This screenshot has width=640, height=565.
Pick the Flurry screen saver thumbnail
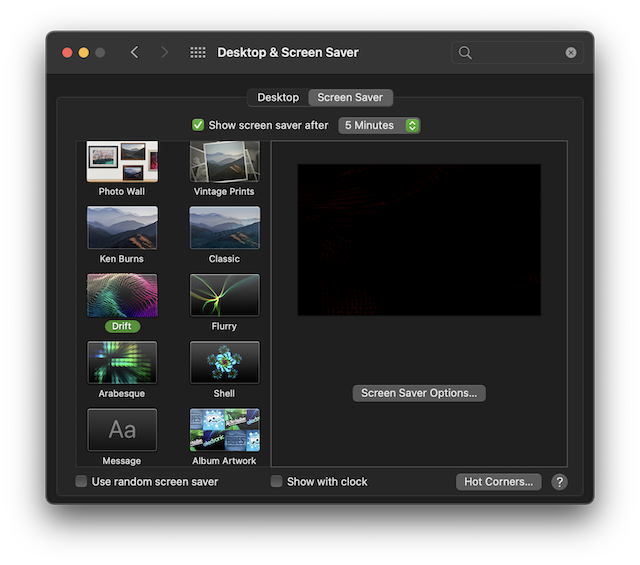(x=224, y=296)
